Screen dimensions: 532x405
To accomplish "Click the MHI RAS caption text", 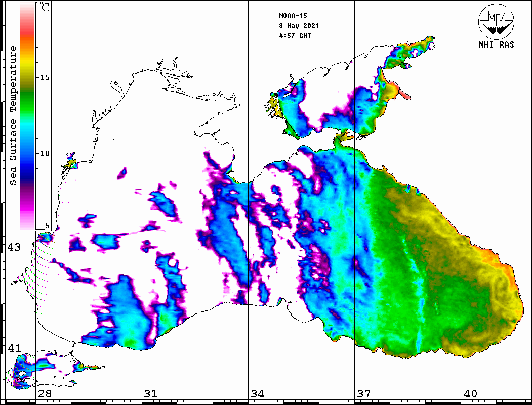I will click(496, 44).
